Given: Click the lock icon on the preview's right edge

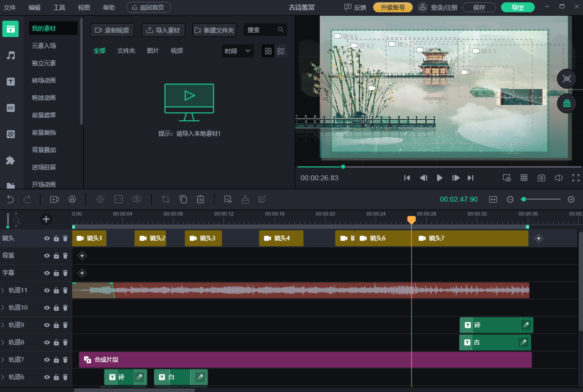Looking at the screenshot, I should pyautogui.click(x=567, y=103).
